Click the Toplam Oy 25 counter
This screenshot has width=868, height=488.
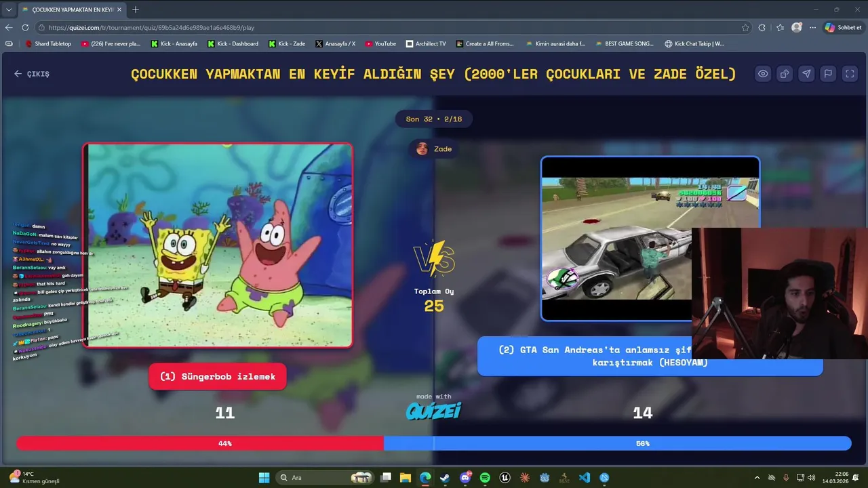[434, 300]
